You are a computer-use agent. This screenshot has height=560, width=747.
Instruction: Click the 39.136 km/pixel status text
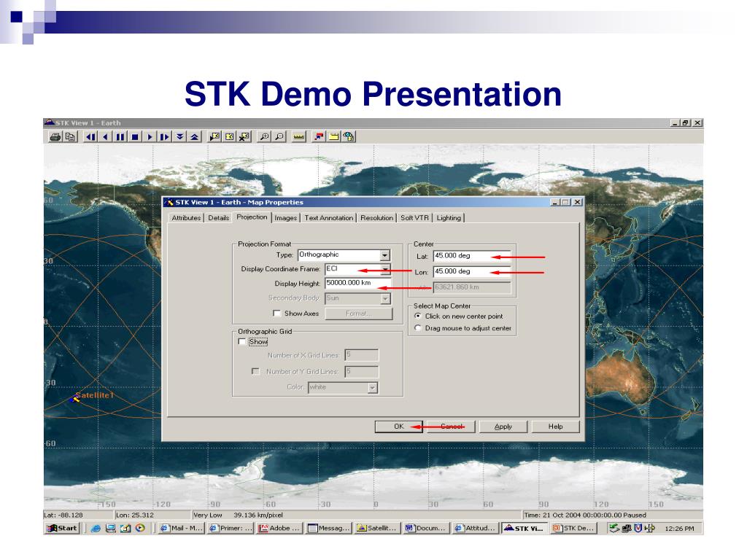coord(258,516)
